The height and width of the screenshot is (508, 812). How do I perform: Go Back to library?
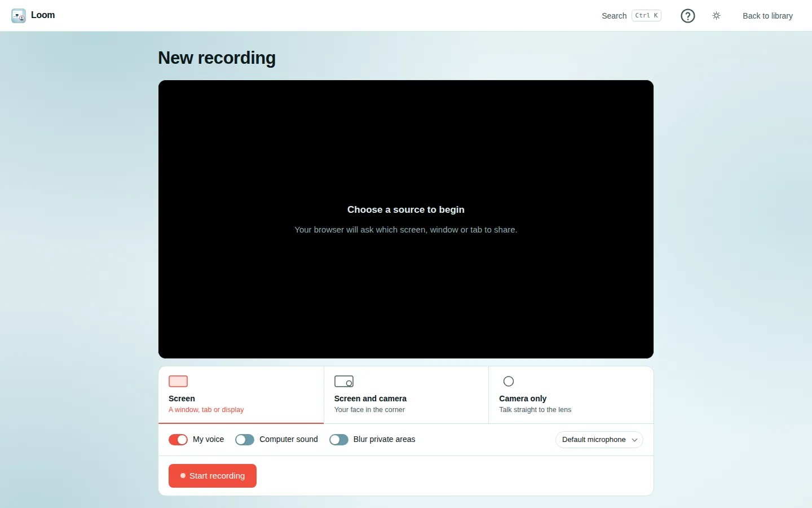tap(767, 16)
